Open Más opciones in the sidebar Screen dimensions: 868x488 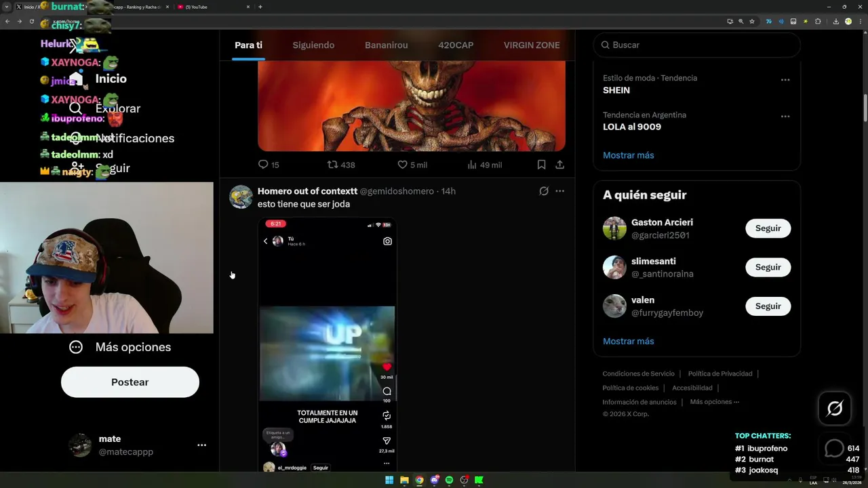tap(120, 347)
